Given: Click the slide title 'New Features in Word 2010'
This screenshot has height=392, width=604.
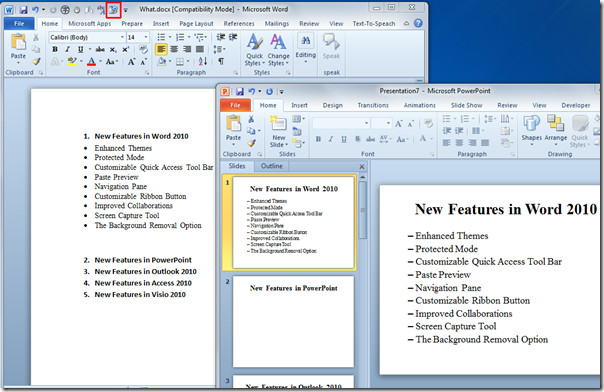Looking at the screenshot, I should (506, 209).
